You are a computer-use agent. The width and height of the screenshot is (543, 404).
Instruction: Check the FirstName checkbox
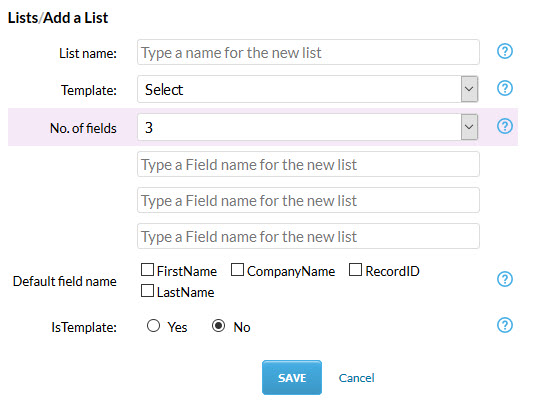(x=147, y=270)
